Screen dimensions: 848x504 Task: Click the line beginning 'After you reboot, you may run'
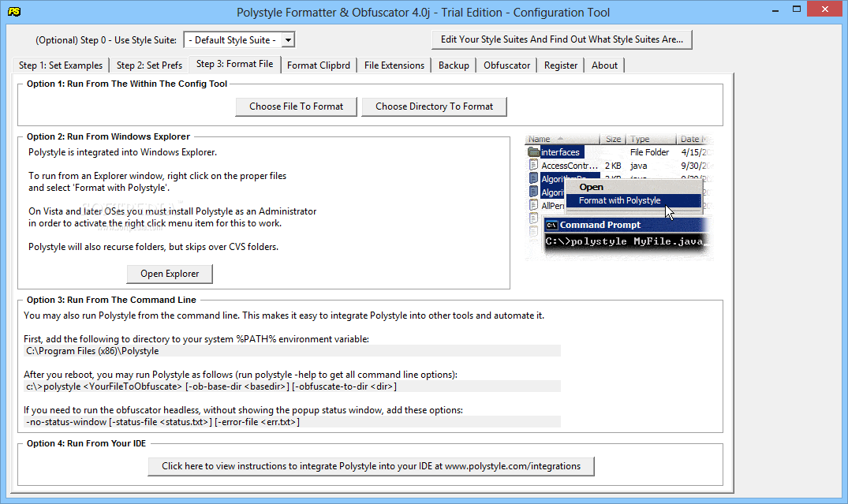coord(241,375)
